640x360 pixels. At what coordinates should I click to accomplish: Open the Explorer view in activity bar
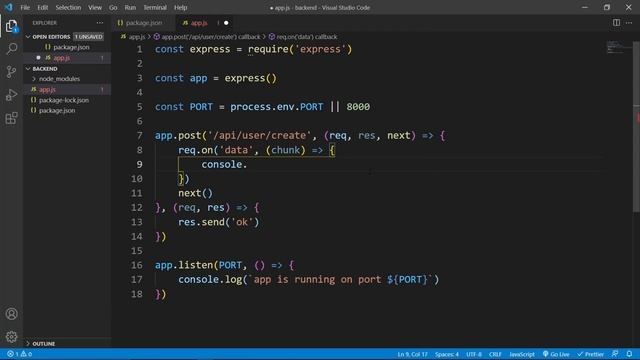pos(11,26)
